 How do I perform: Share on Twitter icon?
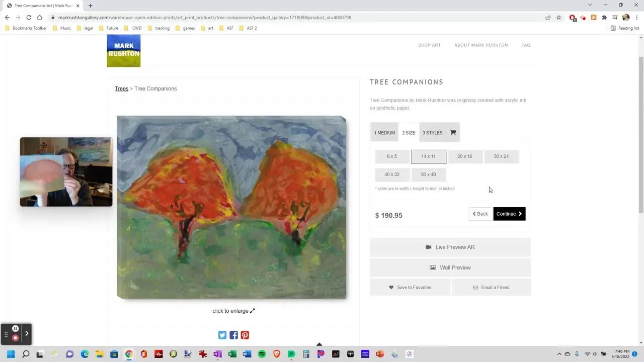coord(222,335)
